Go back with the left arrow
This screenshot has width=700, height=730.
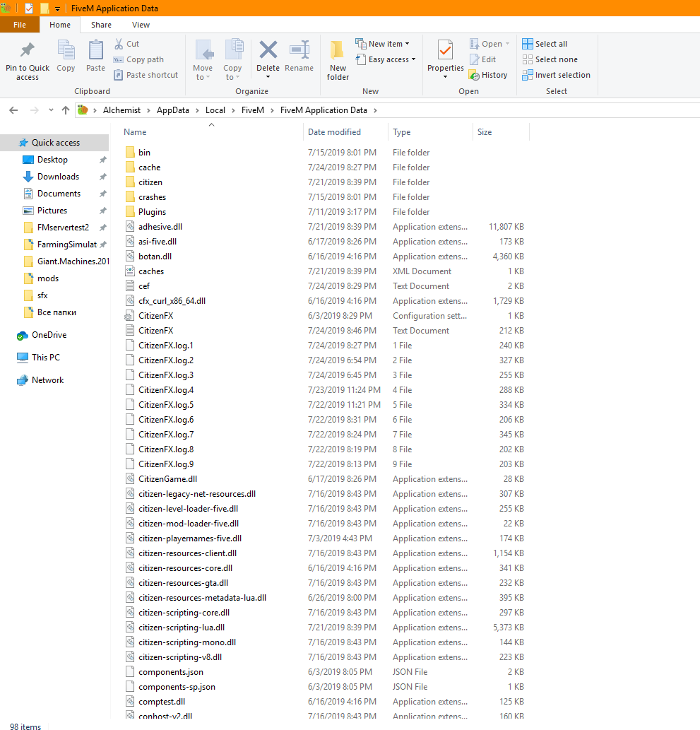13,110
